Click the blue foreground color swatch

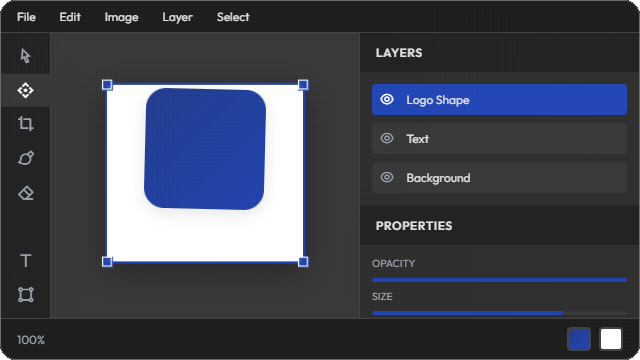pos(579,339)
